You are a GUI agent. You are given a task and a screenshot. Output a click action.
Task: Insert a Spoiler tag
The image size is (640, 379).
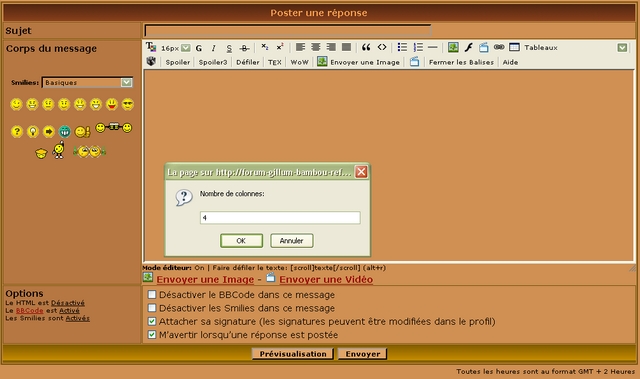click(x=178, y=62)
